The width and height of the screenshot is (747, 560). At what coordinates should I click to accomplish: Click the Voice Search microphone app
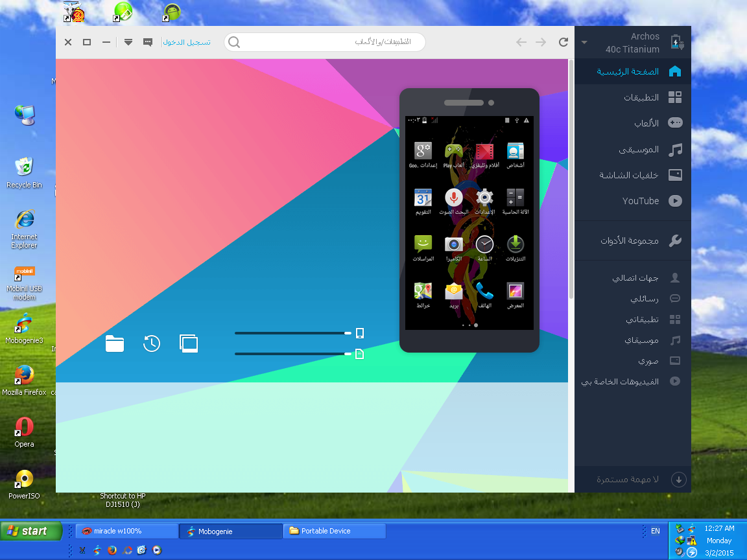453,202
